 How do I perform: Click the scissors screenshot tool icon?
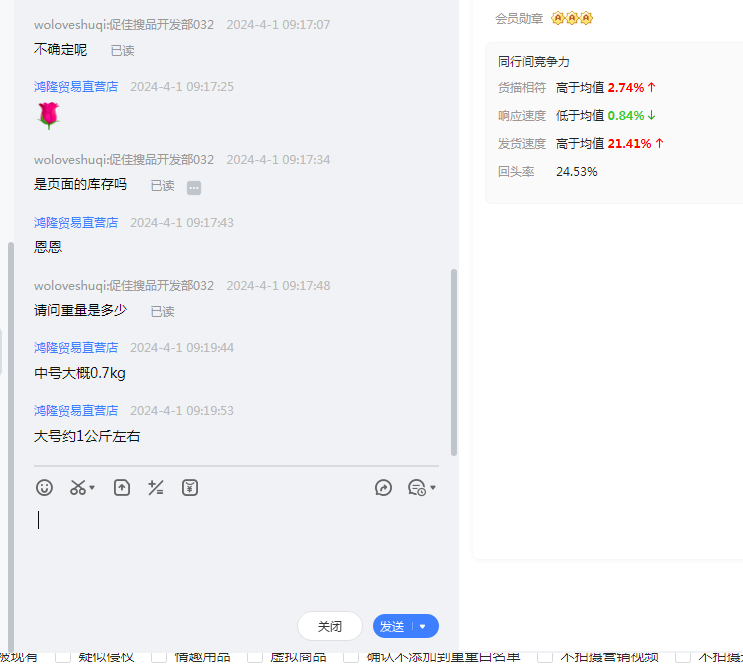point(78,488)
